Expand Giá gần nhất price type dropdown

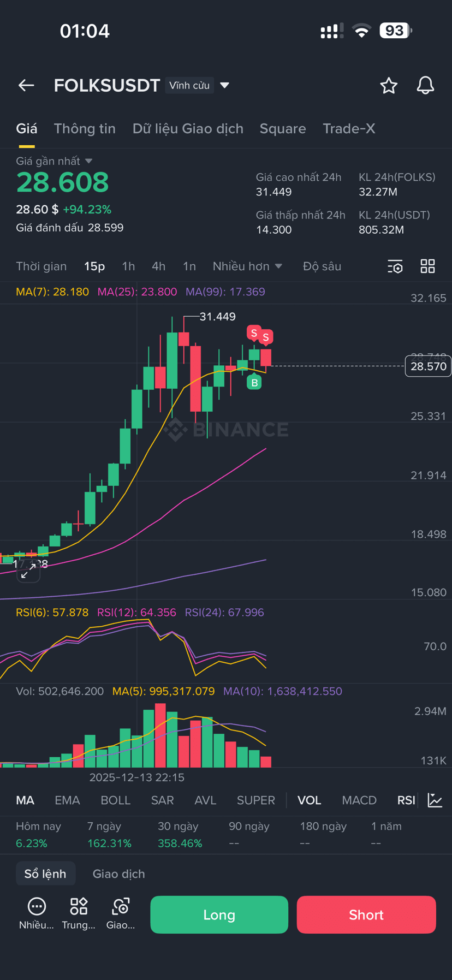pos(54,161)
